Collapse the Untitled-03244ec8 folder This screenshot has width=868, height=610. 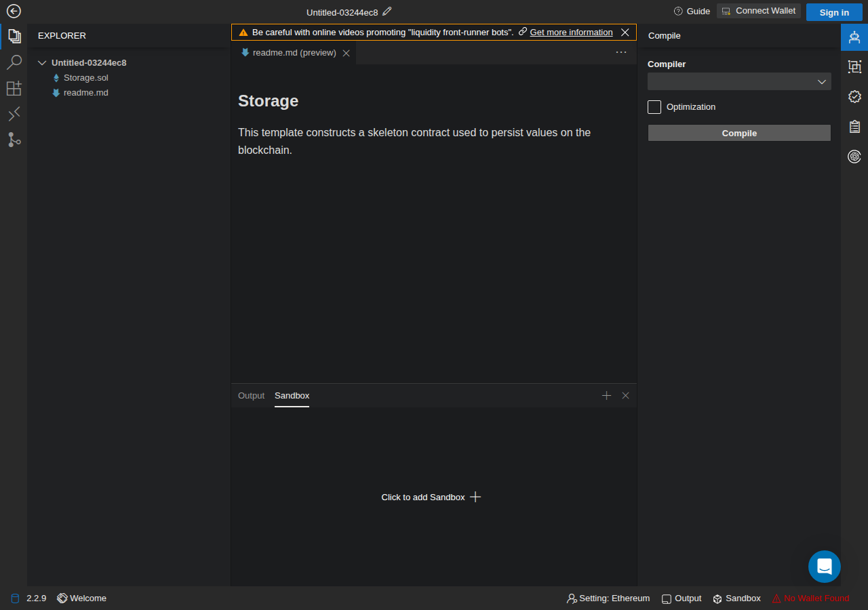(x=43, y=62)
